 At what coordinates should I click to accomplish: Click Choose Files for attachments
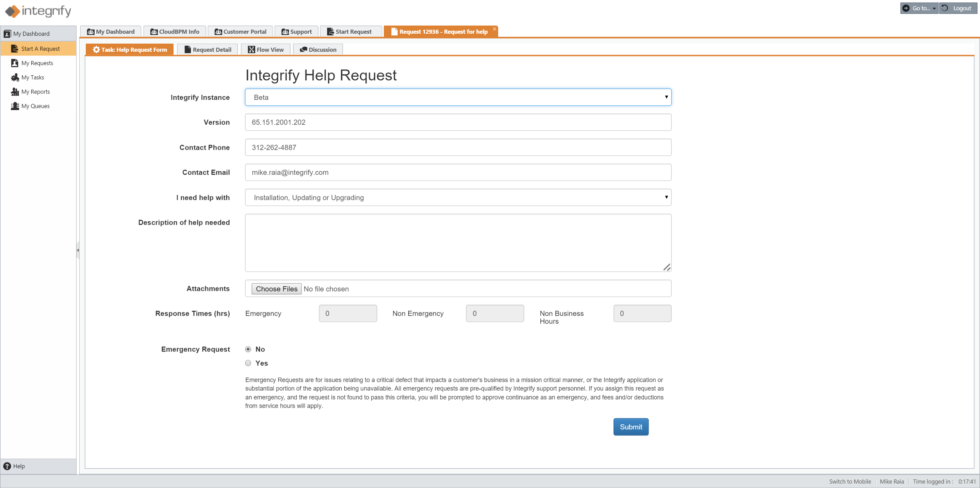coord(277,289)
